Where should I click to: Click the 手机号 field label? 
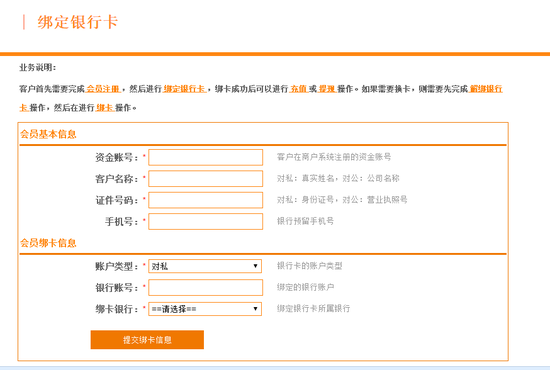pyautogui.click(x=122, y=222)
